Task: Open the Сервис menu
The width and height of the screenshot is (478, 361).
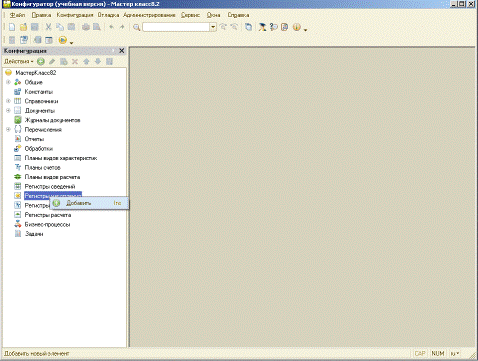Action: click(191, 15)
